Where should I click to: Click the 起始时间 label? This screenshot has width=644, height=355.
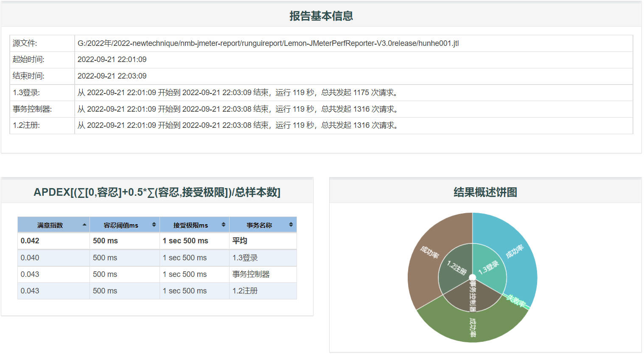point(28,59)
